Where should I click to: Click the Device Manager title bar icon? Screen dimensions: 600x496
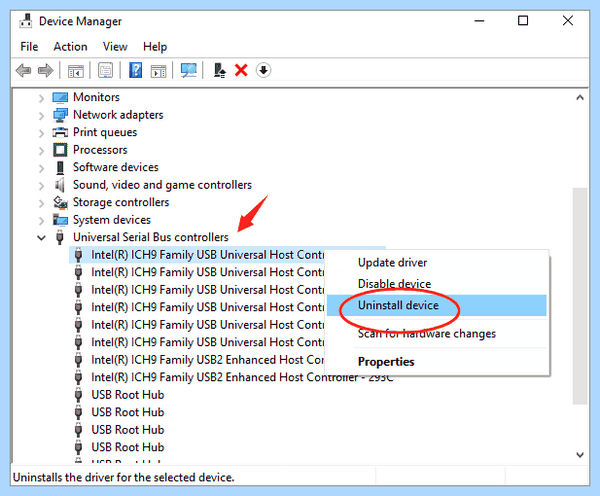click(x=26, y=21)
